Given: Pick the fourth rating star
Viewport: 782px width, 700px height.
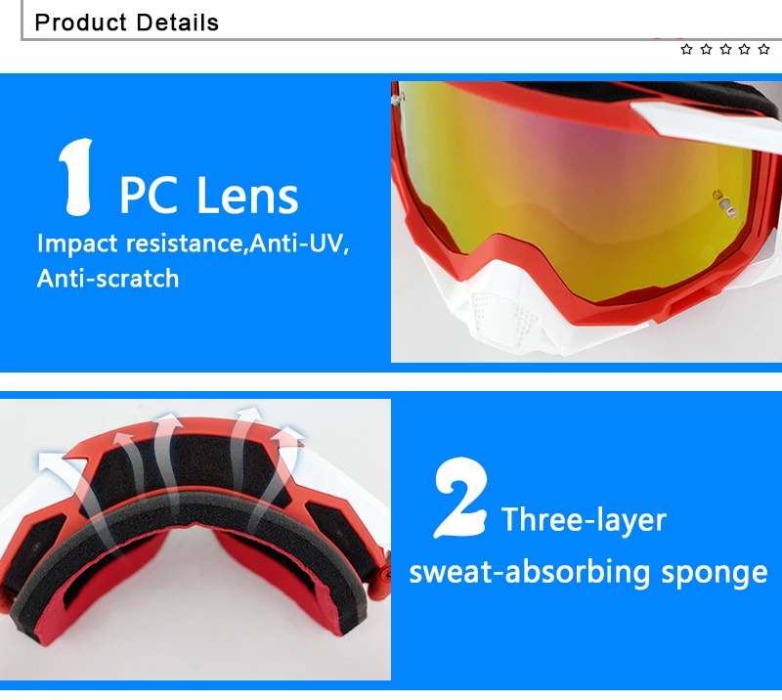Looking at the screenshot, I should click(x=745, y=49).
